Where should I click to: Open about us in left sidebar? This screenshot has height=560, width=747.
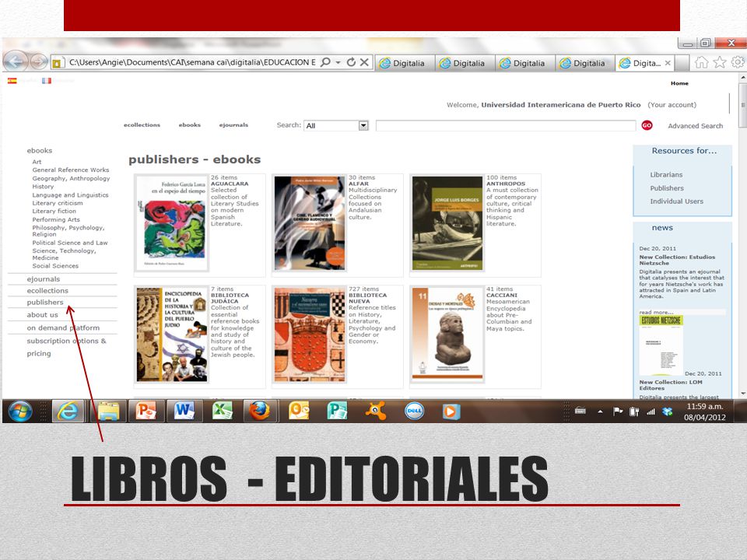coord(42,315)
